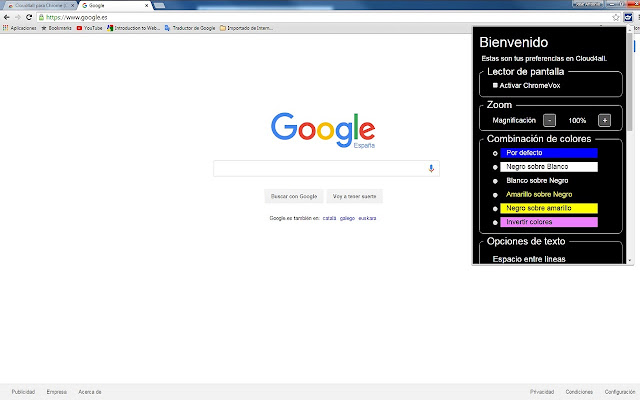This screenshot has width=640, height=400.
Task: Select the Negro sobre amarillo radio button
Action: click(495, 209)
